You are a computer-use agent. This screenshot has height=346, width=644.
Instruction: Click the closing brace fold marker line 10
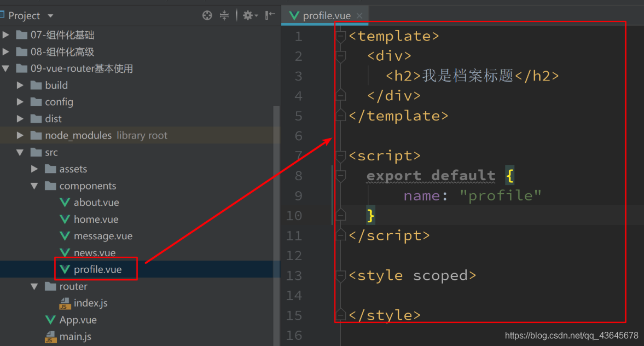(x=340, y=215)
